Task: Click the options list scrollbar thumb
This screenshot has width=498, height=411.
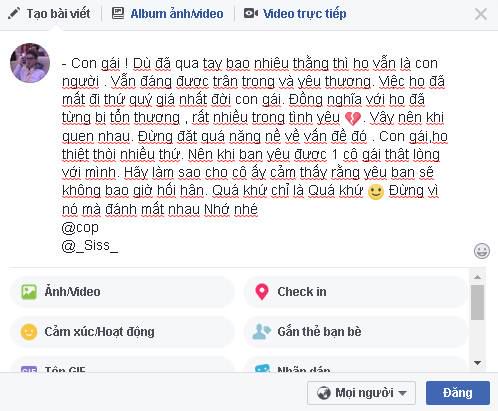Action: [478, 302]
